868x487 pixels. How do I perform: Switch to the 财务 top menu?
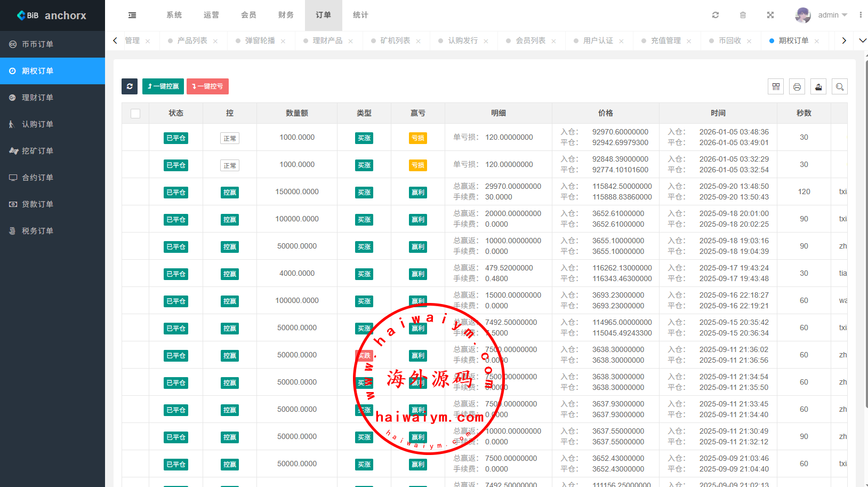click(286, 15)
